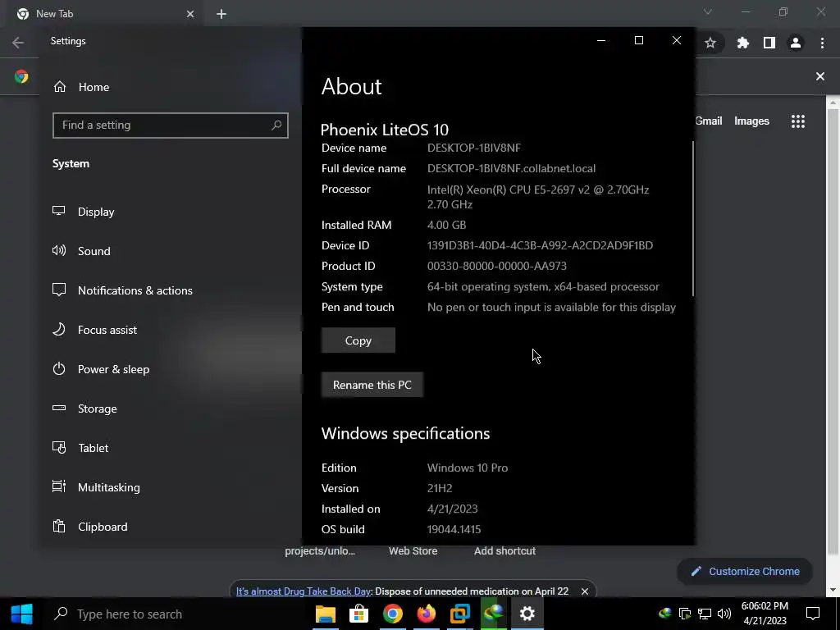Open Chrome three-dot menu
The width and height of the screenshot is (840, 630).
tap(822, 43)
